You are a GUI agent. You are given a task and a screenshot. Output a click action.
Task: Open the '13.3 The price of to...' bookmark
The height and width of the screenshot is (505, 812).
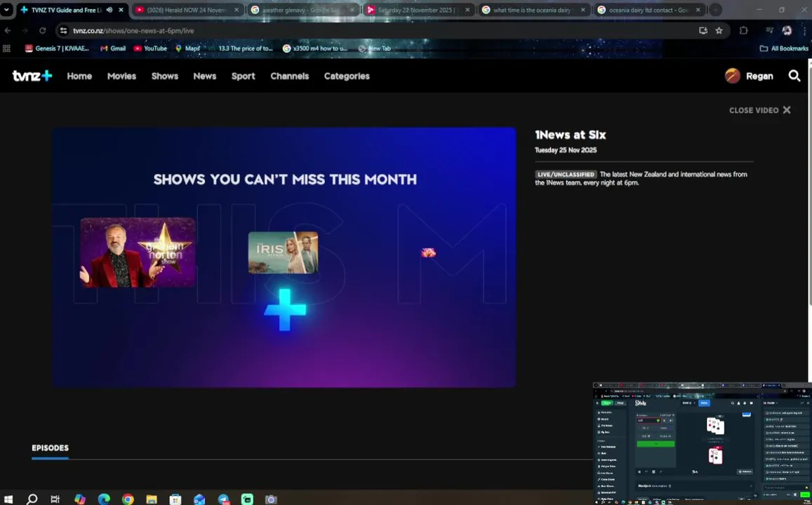pyautogui.click(x=240, y=48)
